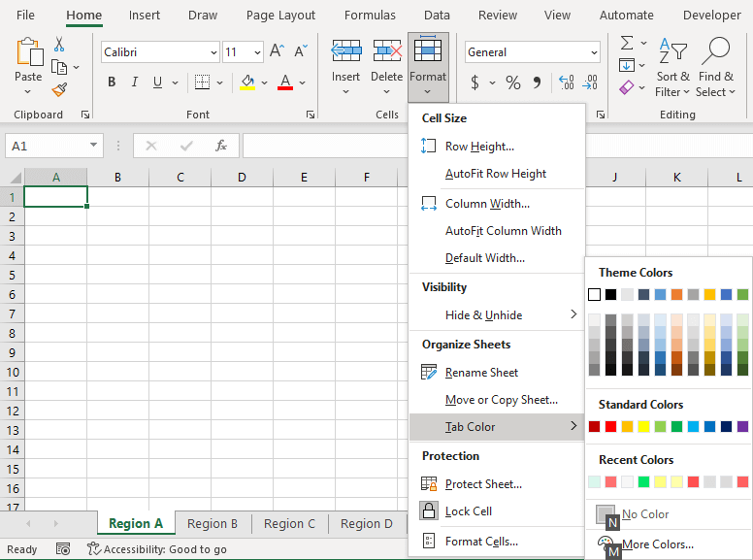Open the Page Layout tab

click(x=280, y=16)
